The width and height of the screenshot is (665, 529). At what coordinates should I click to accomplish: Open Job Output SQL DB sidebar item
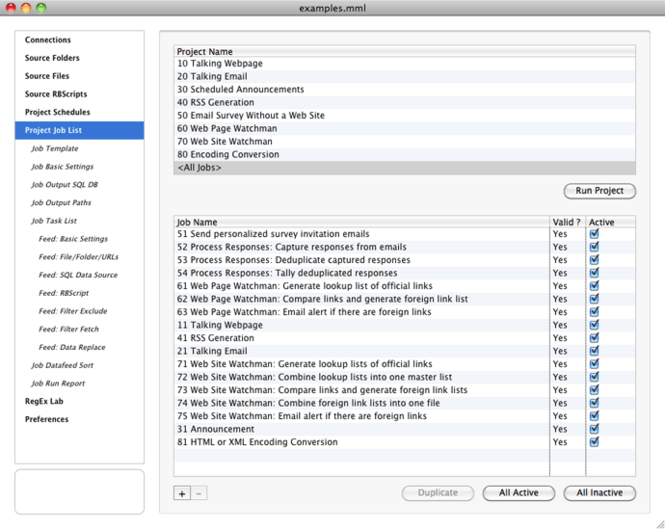click(79, 185)
